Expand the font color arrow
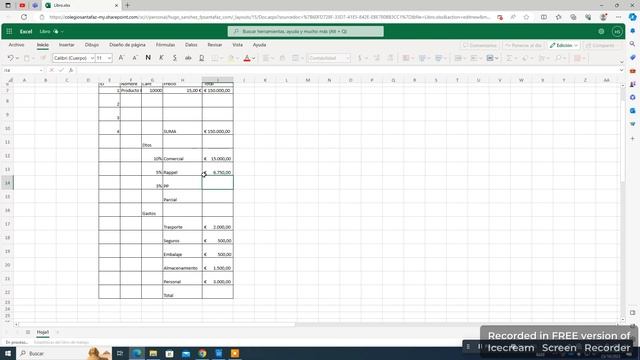 (x=253, y=58)
